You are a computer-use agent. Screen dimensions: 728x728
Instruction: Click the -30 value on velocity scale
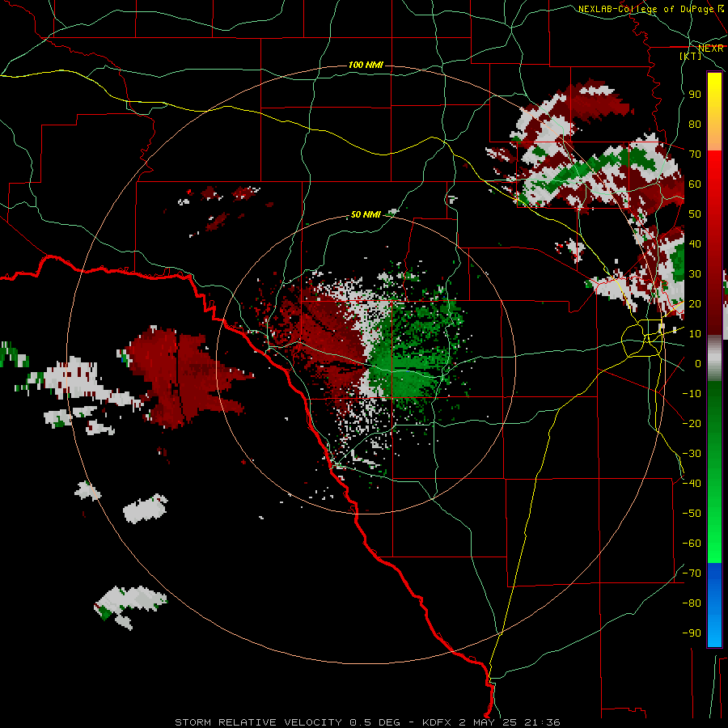tap(692, 454)
